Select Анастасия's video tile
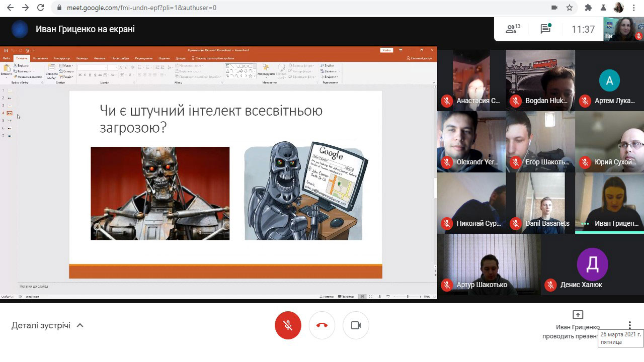 point(471,80)
